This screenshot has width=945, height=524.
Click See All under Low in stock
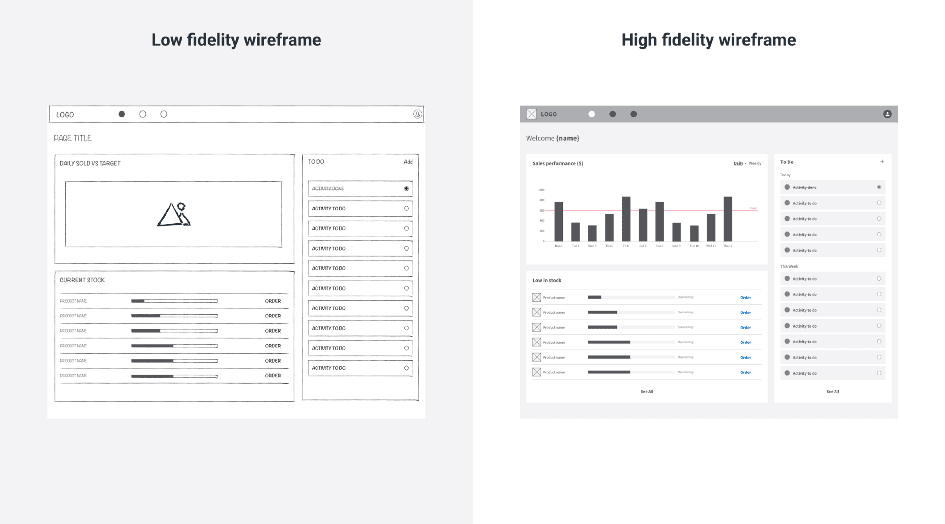[x=647, y=392]
